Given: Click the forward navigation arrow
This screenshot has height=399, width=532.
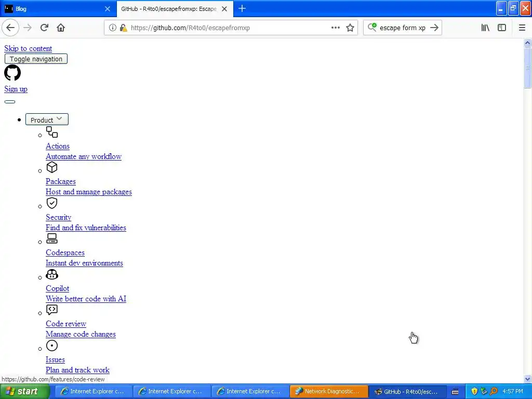Looking at the screenshot, I should pos(28,28).
